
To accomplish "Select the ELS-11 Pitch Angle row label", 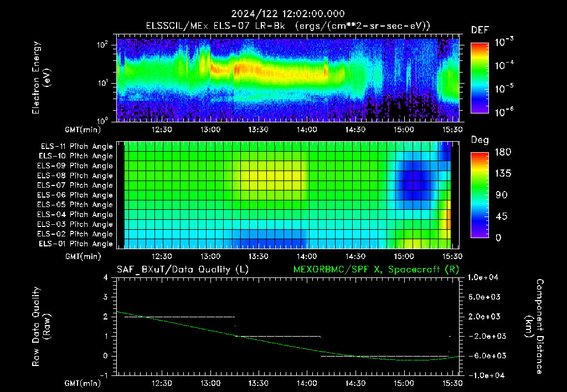I will pos(76,147).
